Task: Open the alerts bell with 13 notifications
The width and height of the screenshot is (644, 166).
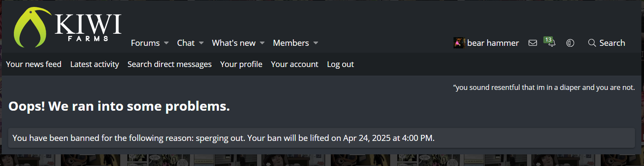Action: tap(551, 42)
